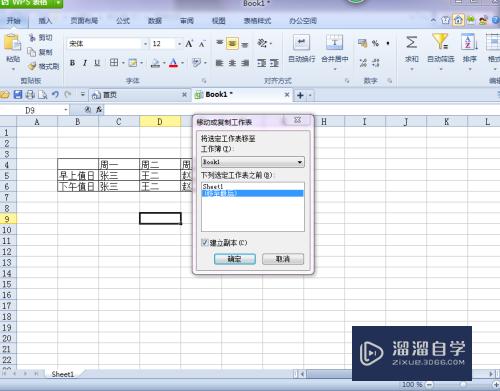Image resolution: width=500 pixels, height=391 pixels.
Task: Click the Cancel button in dialog
Action: [x=283, y=259]
